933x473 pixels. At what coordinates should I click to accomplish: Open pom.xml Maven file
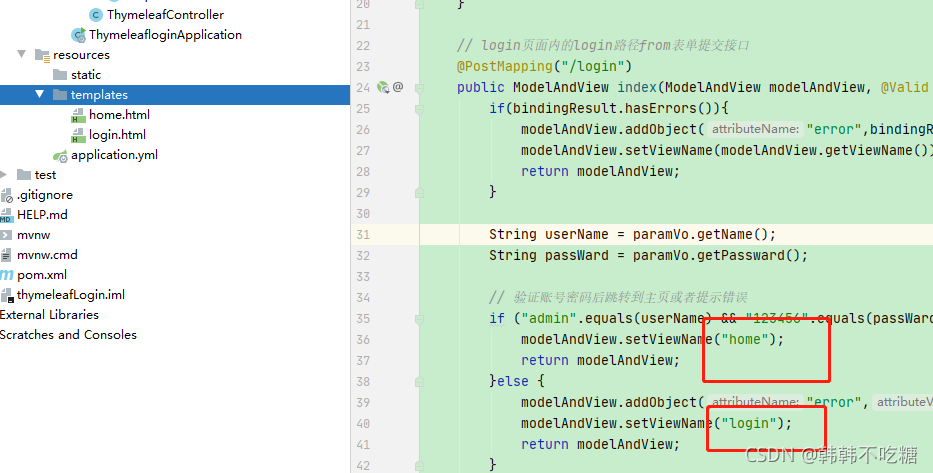coord(42,275)
